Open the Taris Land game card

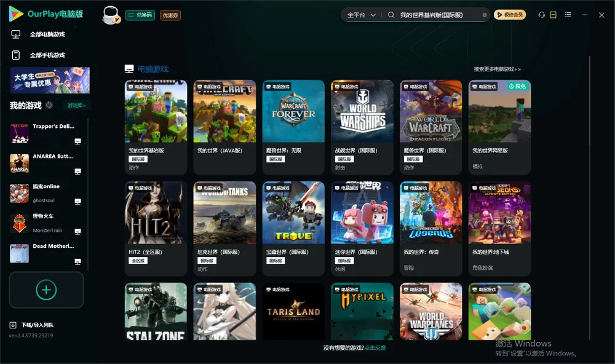pos(293,312)
